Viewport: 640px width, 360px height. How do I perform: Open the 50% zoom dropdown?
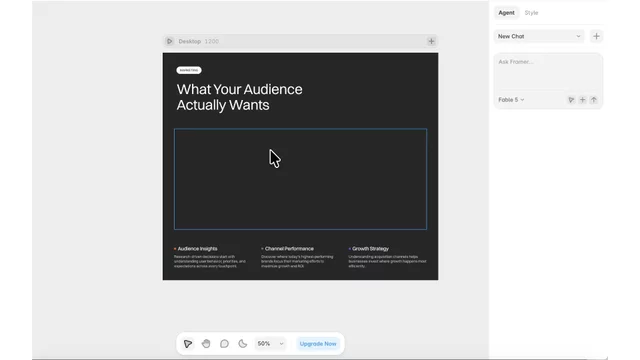pos(270,344)
